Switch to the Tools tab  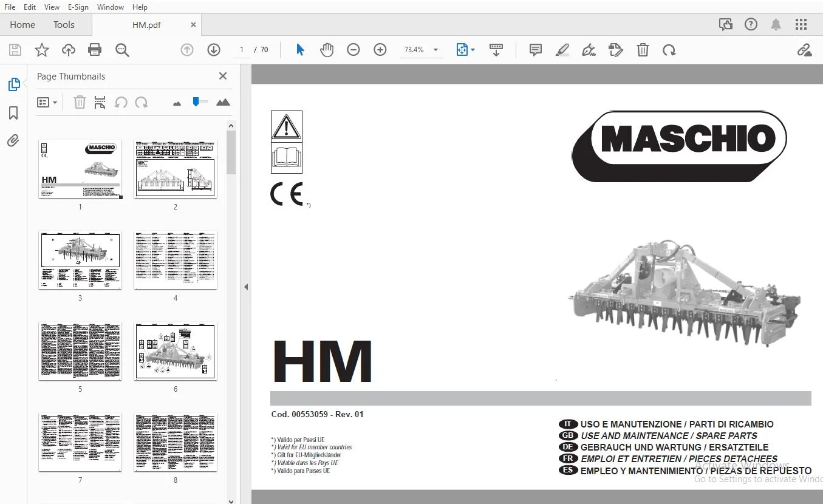tap(64, 25)
